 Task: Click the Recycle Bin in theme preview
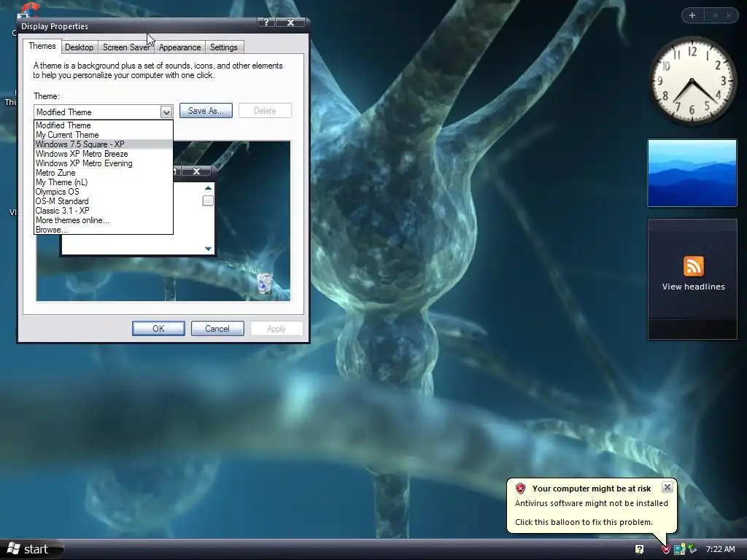264,284
